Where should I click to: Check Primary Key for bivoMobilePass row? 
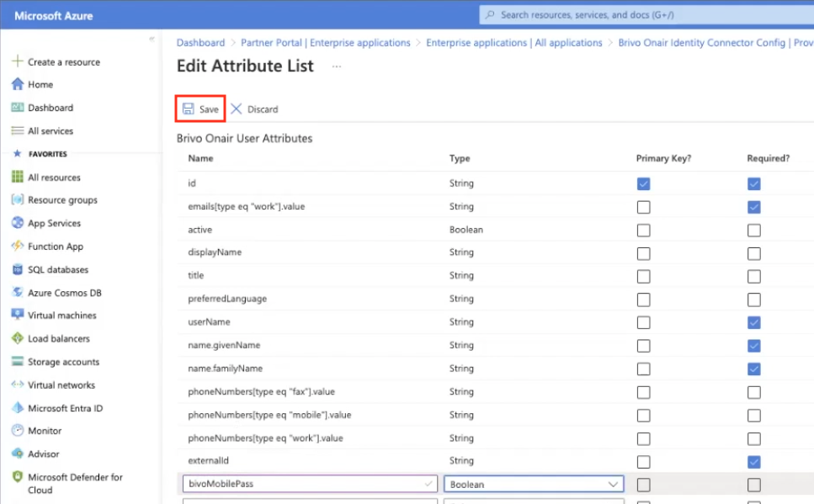[643, 485]
